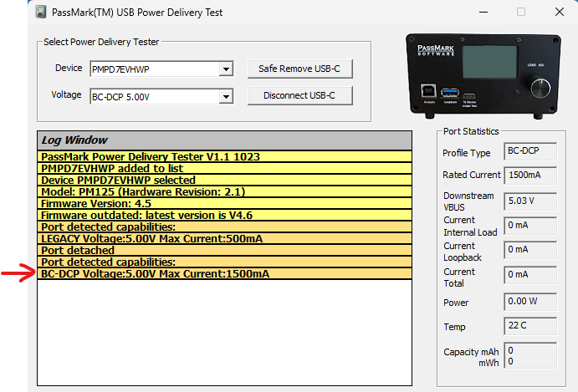The image size is (578, 392).
Task: Click the Capacity mAh value field
Action: pos(530,355)
